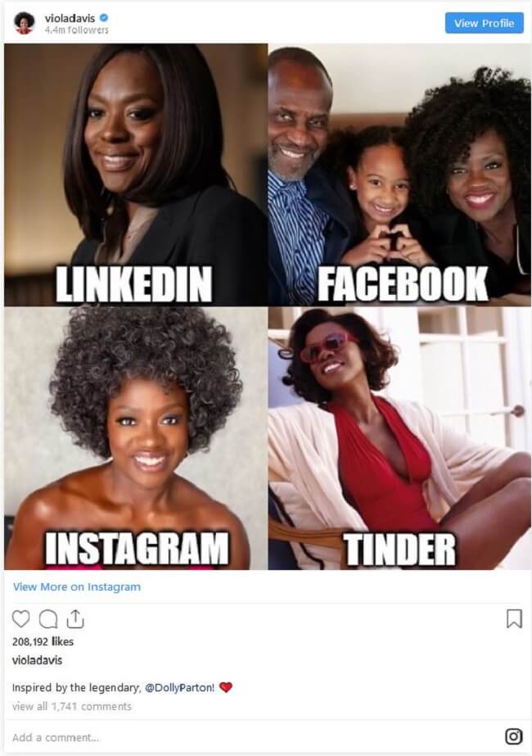Click the View Profile button
Screen dimensions: 532x756
pos(485,23)
